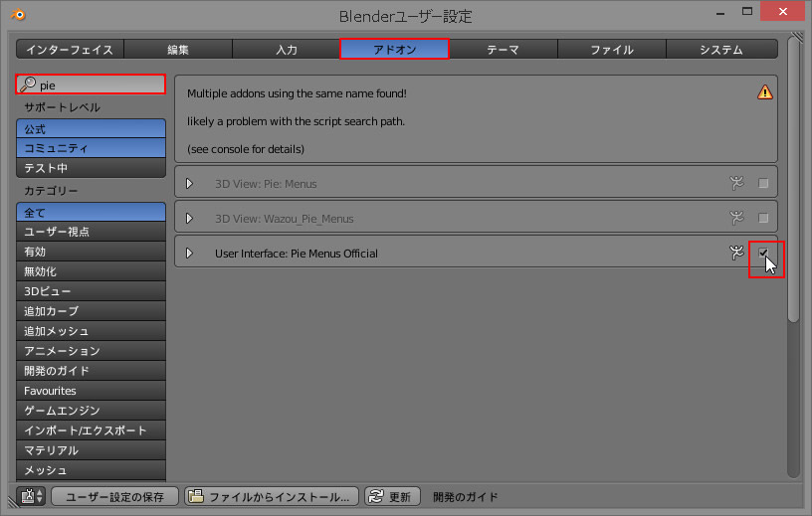Viewport: 812px width, 516px height.
Task: Select the インポート/エクスポート category
Action: (x=92, y=430)
